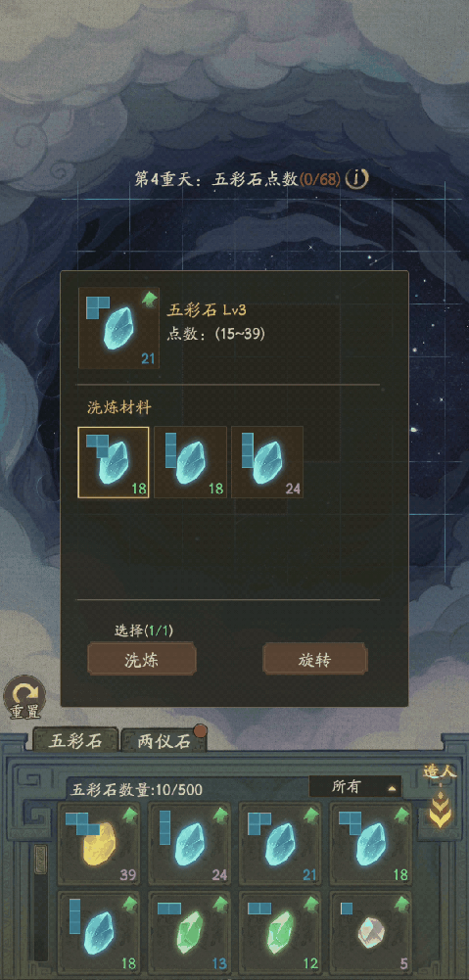Viewport: 469px width, 980px height.
Task: Open the 所有 filter dropdown
Action: tap(355, 787)
